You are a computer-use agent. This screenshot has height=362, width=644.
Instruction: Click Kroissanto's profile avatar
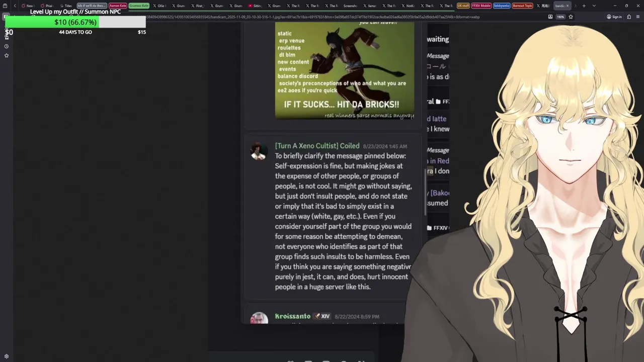click(259, 318)
